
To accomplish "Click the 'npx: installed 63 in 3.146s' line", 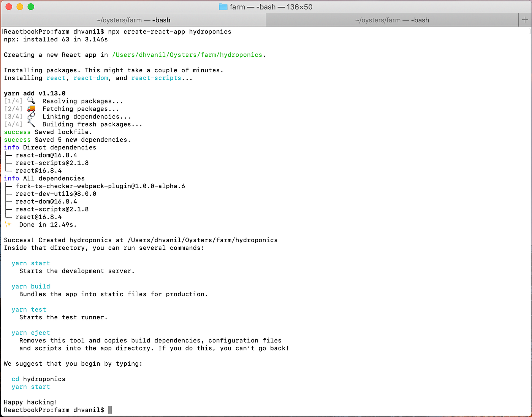I will point(56,40).
